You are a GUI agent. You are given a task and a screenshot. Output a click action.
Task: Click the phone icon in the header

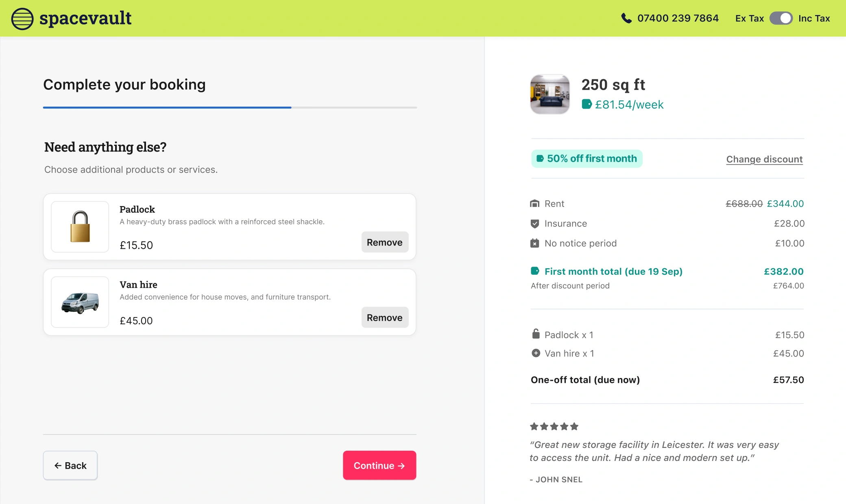626,18
